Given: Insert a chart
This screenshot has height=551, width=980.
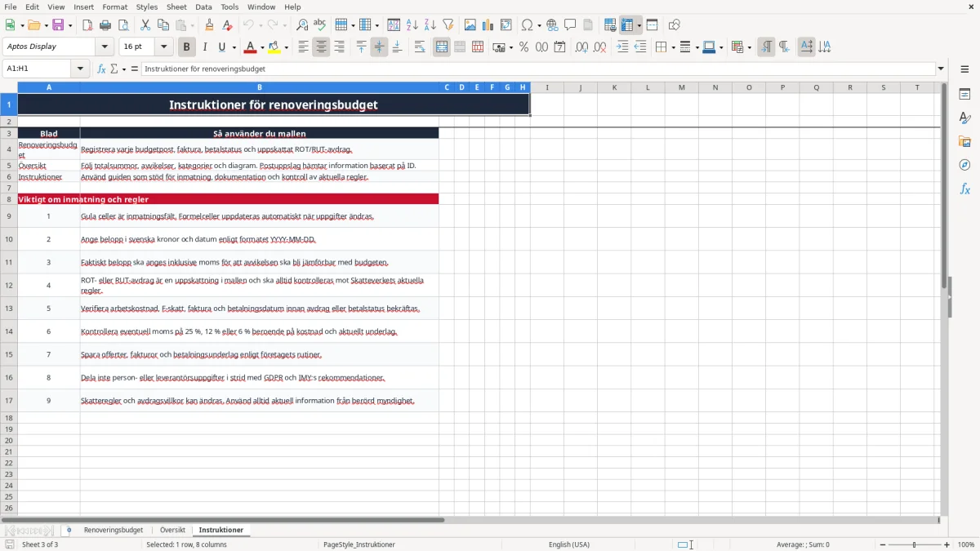Looking at the screenshot, I should point(488,25).
